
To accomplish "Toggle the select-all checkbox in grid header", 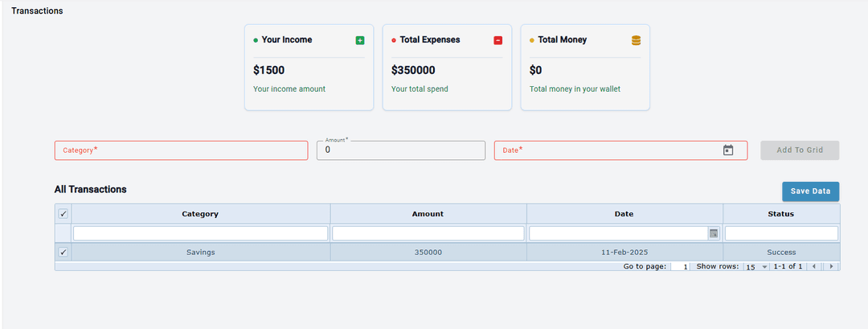I will tap(63, 214).
